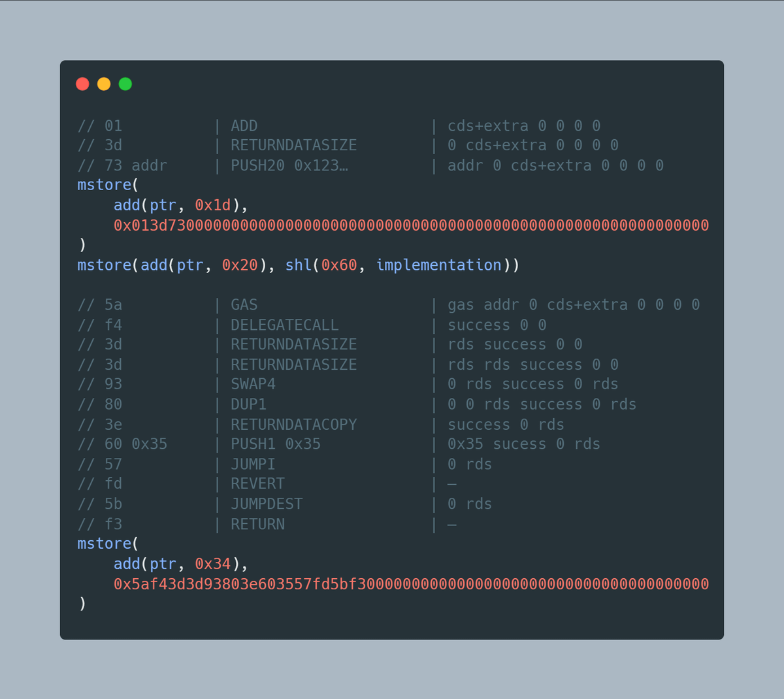Image resolution: width=784 pixels, height=699 pixels.
Task: Click the shl function call
Action: 299,265
